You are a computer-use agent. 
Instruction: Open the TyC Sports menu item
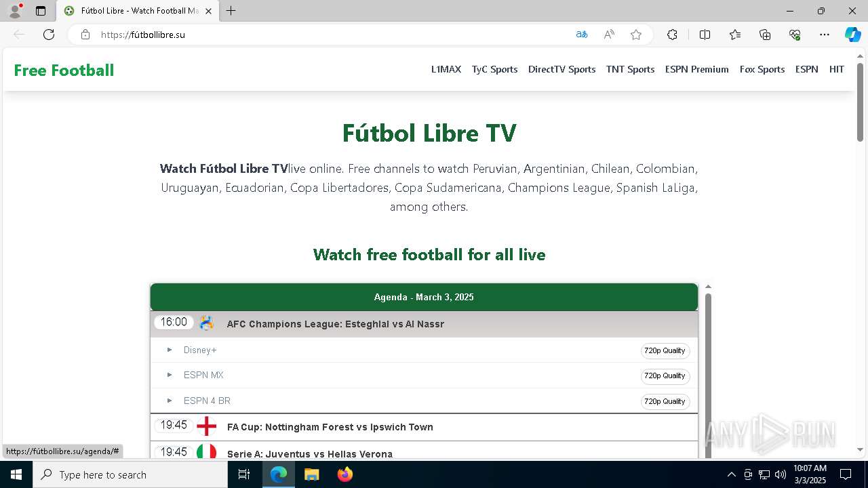(x=495, y=69)
